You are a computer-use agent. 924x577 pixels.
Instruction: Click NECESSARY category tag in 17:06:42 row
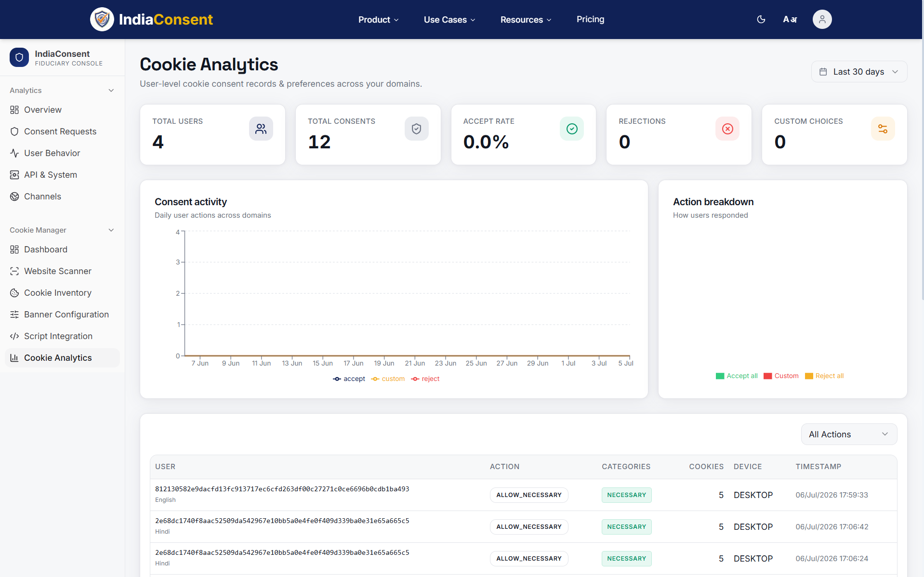[626, 527]
